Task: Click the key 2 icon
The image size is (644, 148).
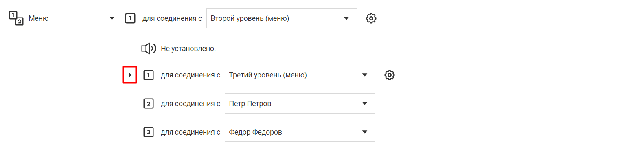Action: point(149,104)
